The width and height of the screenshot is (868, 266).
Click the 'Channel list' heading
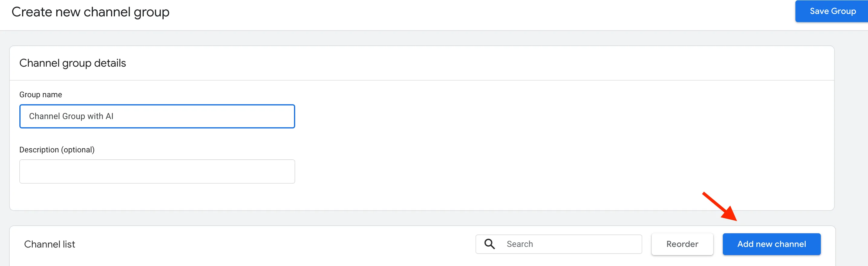tap(50, 244)
